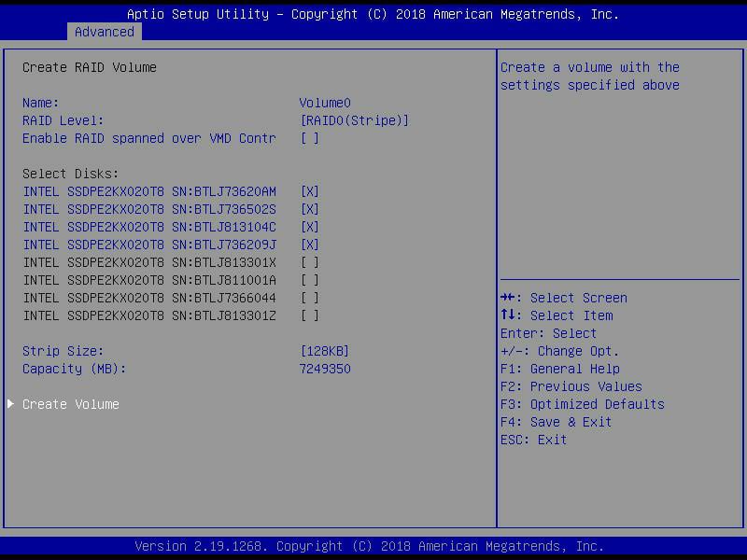Select disk row INTEL SSDPE2KX020T8 SN:BTLJ811001A
The width and height of the screenshot is (747, 560).
point(149,280)
